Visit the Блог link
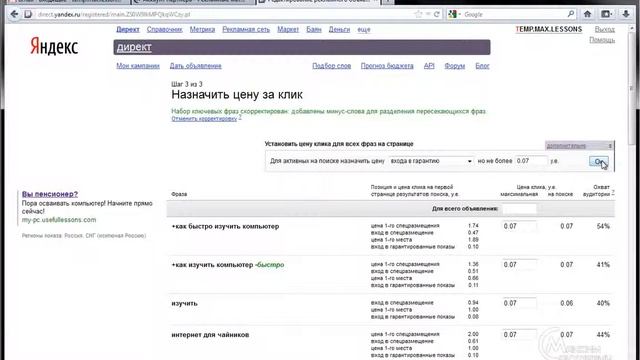The height and width of the screenshot is (360, 640). coord(482,66)
